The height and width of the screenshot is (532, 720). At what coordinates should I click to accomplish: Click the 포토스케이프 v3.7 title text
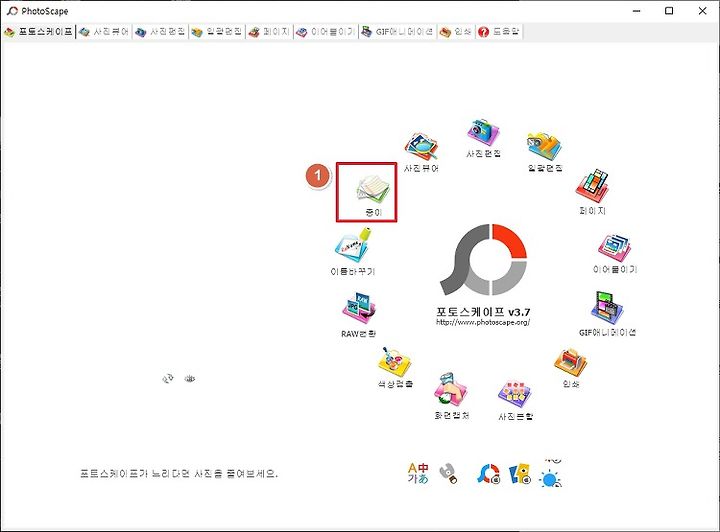tap(483, 312)
